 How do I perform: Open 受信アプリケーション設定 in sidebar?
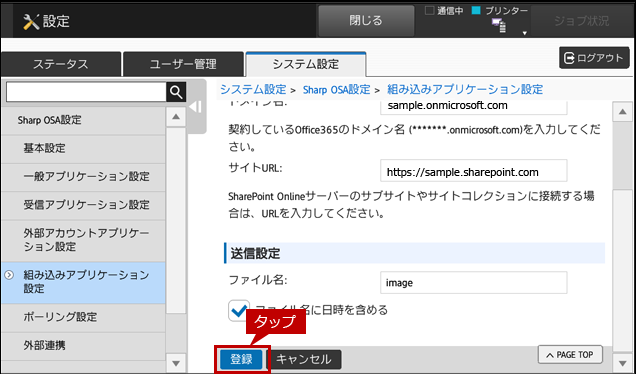pos(83,205)
